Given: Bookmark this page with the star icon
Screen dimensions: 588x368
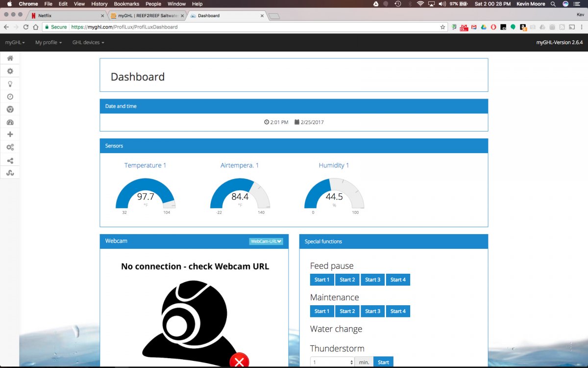Looking at the screenshot, I should pyautogui.click(x=442, y=27).
